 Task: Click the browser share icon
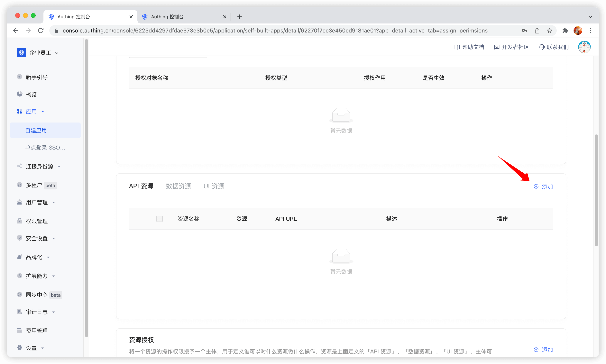tap(537, 31)
